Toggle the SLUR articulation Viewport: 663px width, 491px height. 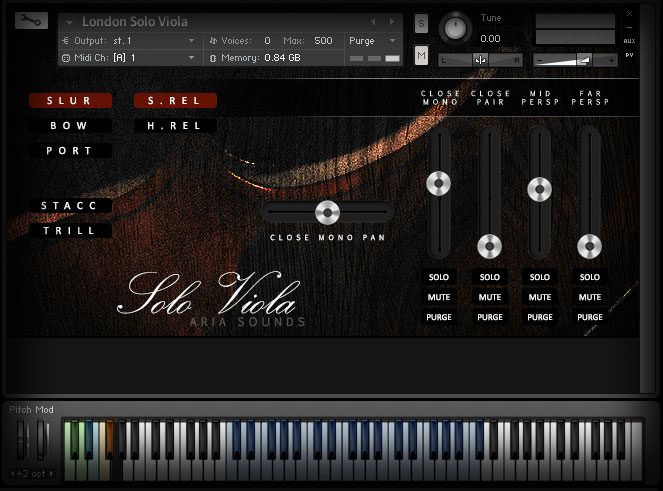pyautogui.click(x=70, y=101)
